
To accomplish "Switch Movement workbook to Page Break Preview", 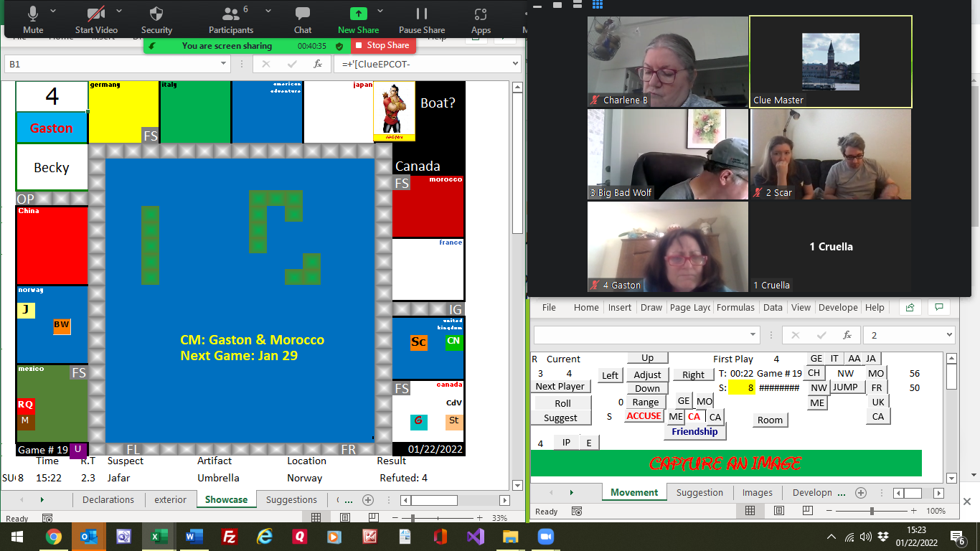I will coord(808,511).
